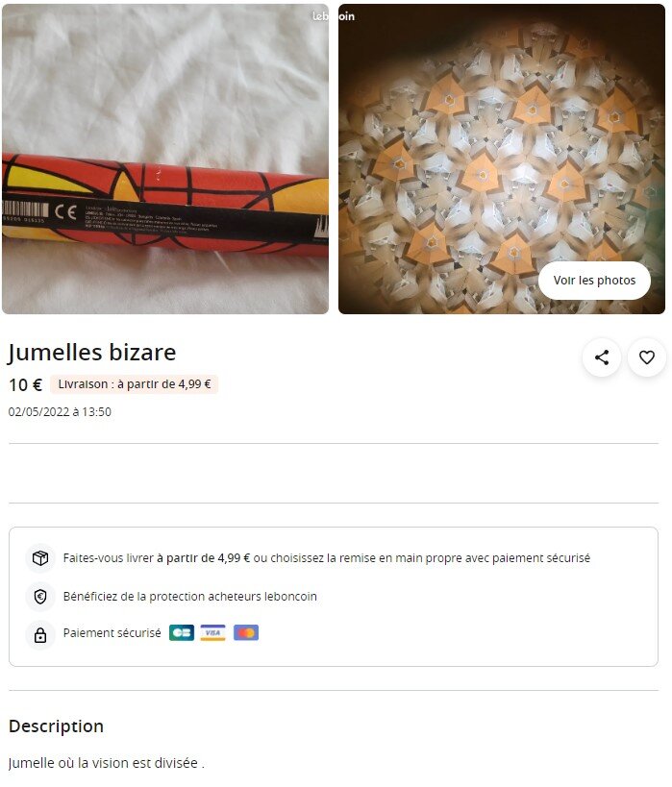This screenshot has width=672, height=787.
Task: Open the red tube product photo
Action: [x=165, y=160]
